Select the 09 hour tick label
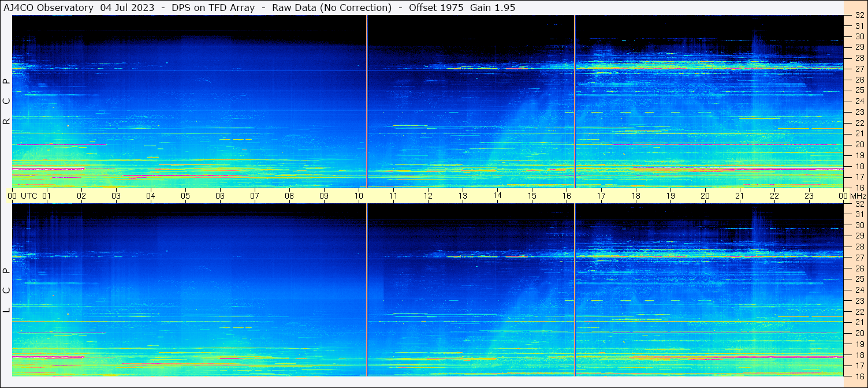Image resolution: width=868 pixels, height=388 pixels. point(324,196)
